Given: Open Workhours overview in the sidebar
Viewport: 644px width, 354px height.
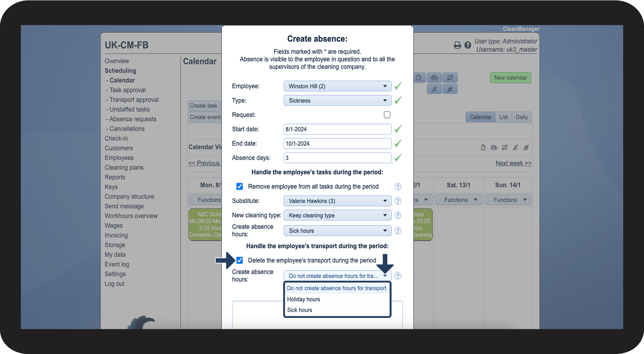Looking at the screenshot, I should click(131, 216).
